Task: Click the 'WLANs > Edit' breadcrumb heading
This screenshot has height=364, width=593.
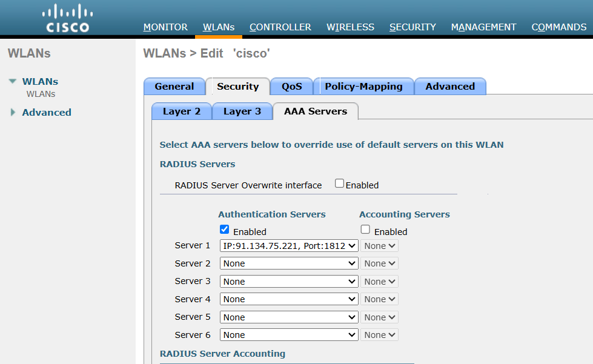Action: 183,53
